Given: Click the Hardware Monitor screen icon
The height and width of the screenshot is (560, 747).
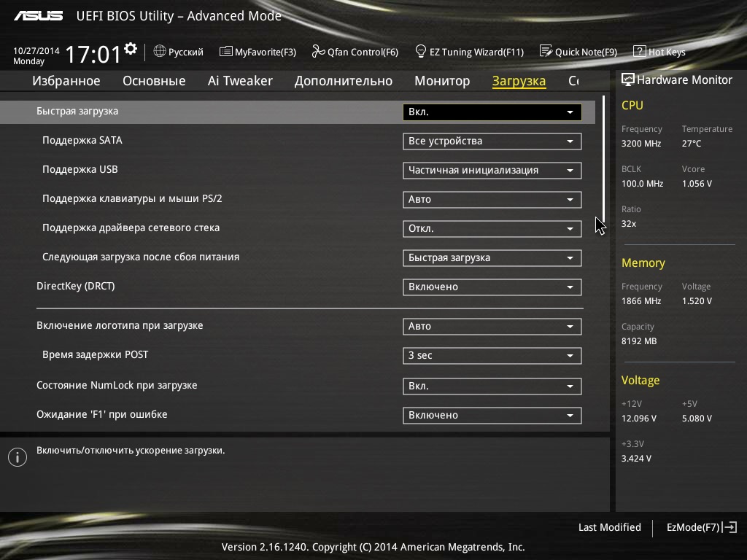Looking at the screenshot, I should click(628, 79).
